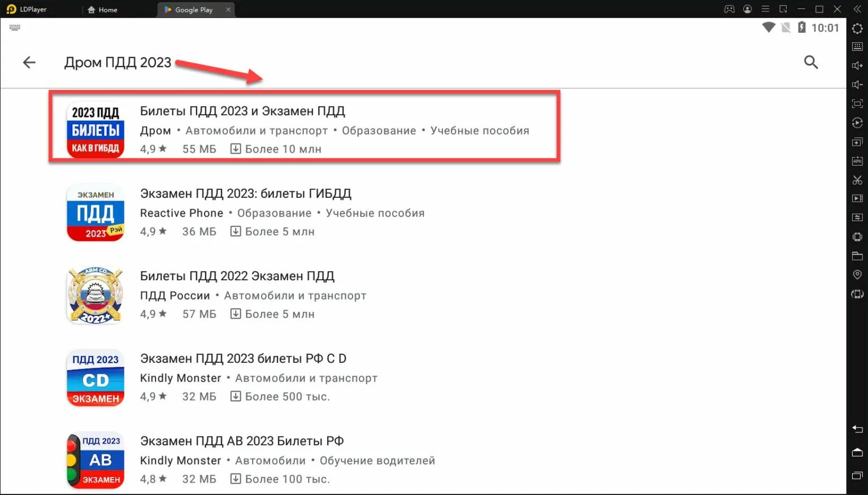The width and height of the screenshot is (868, 495).
Task: Open the gamepad settings icon in title bar
Action: (x=730, y=9)
